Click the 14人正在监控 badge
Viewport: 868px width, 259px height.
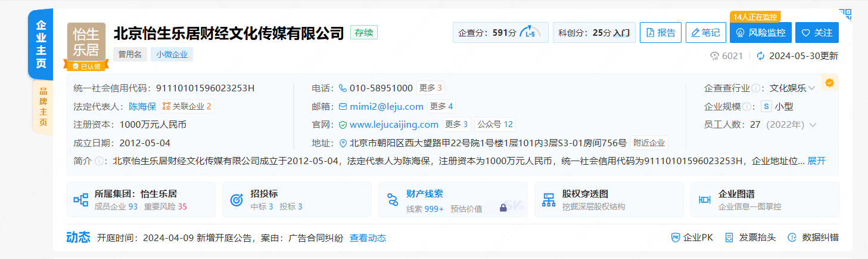point(755,17)
